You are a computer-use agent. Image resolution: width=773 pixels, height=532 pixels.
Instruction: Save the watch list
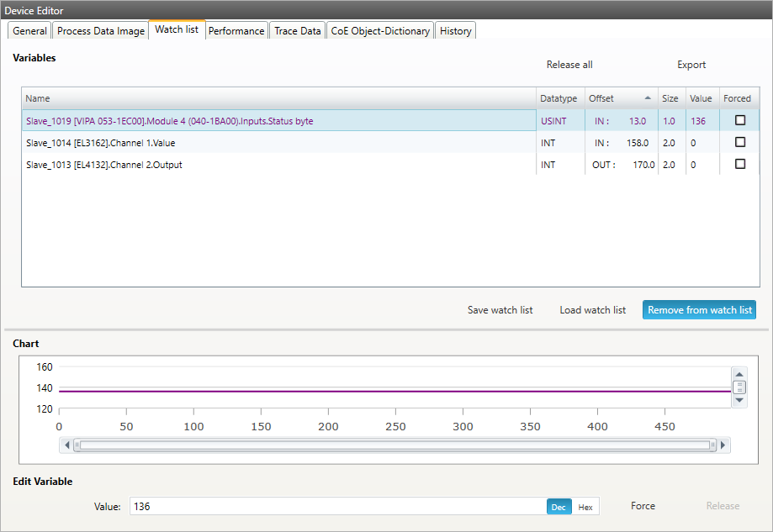[x=500, y=310]
